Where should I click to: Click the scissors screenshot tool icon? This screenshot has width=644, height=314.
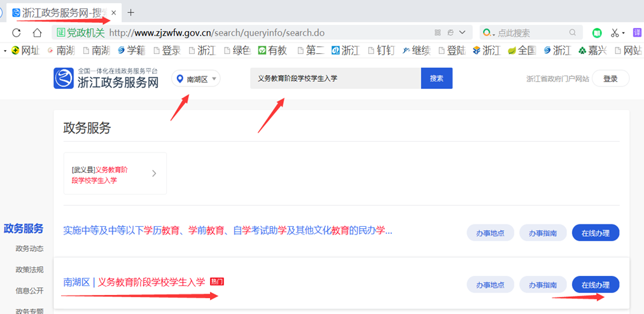point(615,32)
